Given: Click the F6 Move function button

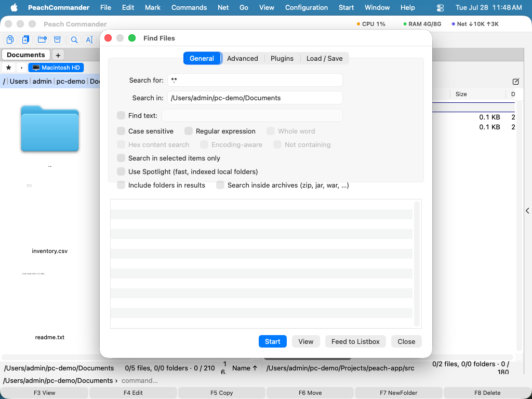Looking at the screenshot, I should pos(310,393).
